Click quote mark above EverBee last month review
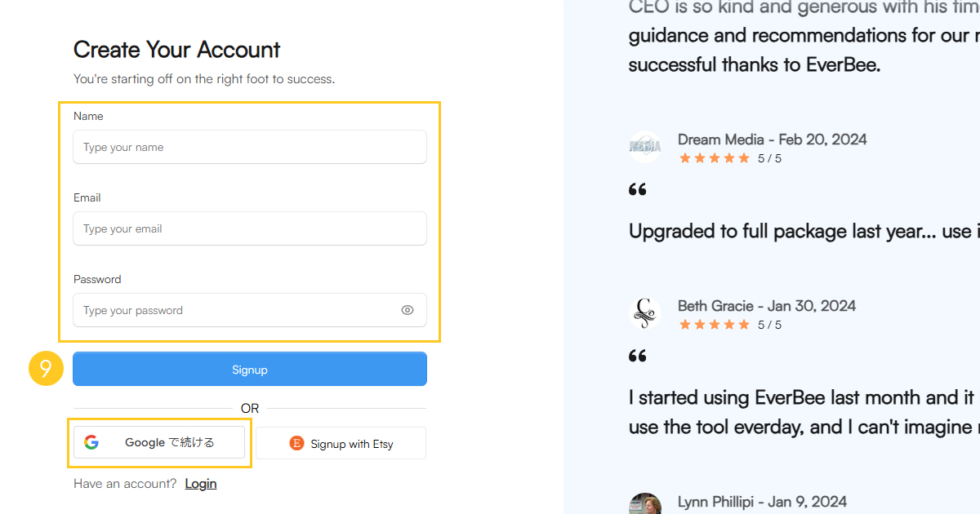Screen dimensions: 980x514 click(638, 356)
